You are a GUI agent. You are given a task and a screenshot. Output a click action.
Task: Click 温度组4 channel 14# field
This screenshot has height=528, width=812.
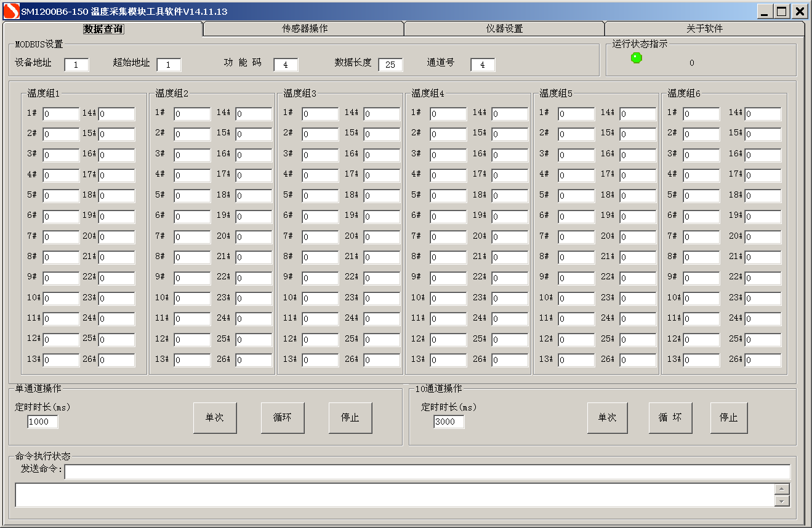tap(510, 114)
